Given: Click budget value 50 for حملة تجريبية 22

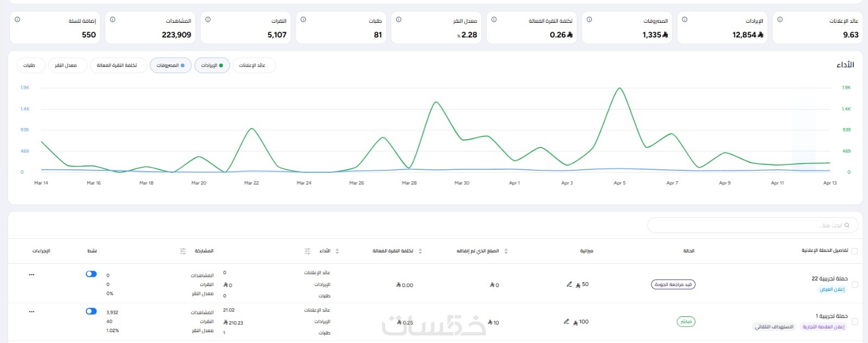Looking at the screenshot, I should [x=585, y=284].
